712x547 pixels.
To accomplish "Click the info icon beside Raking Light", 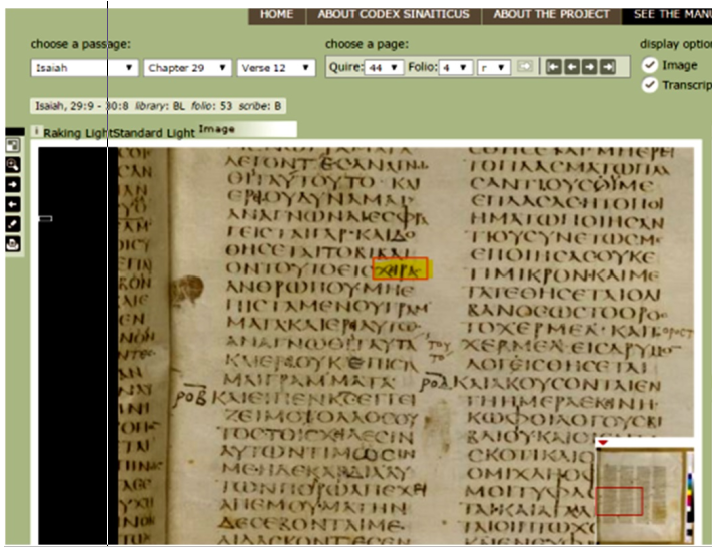I will click(36, 131).
